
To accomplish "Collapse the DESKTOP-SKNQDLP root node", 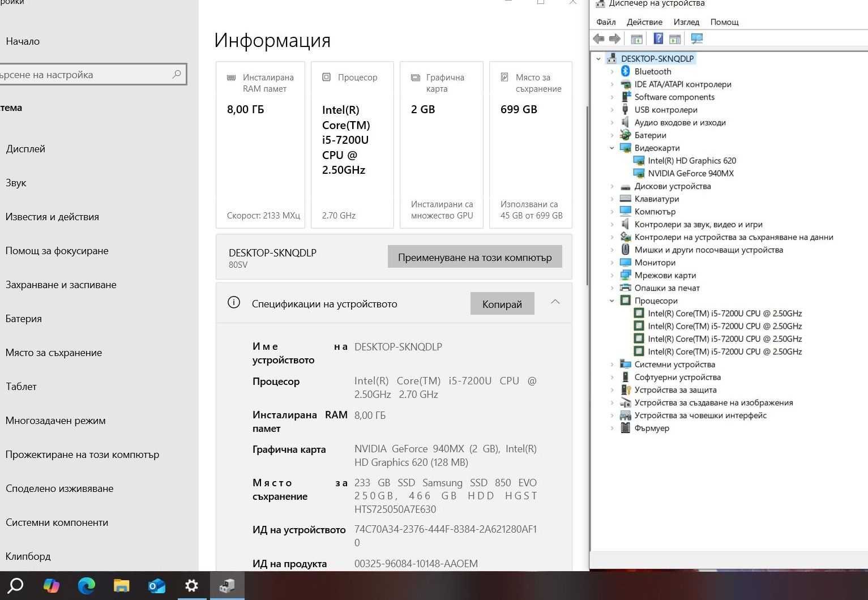I will point(598,58).
